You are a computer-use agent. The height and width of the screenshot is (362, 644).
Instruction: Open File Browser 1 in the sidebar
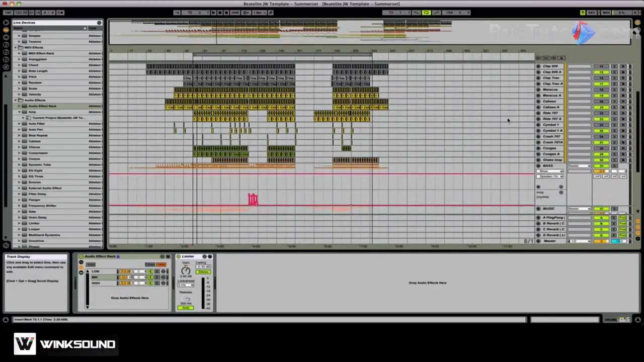[x=6, y=44]
